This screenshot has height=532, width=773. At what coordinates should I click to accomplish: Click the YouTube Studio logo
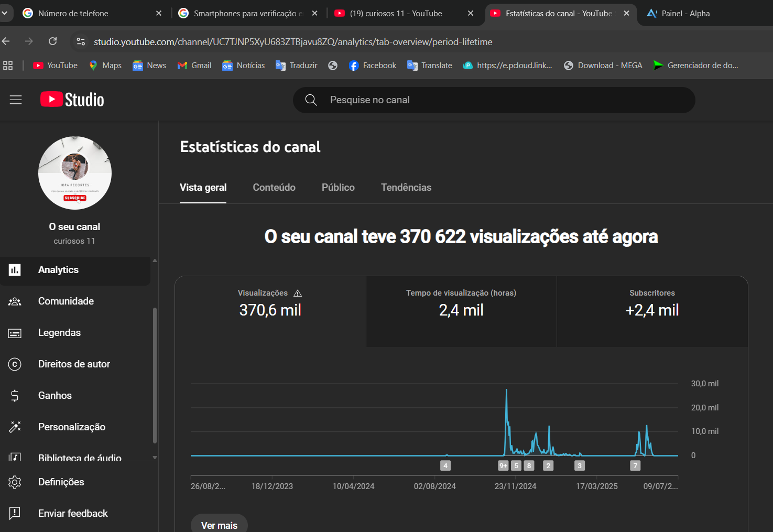[72, 100]
